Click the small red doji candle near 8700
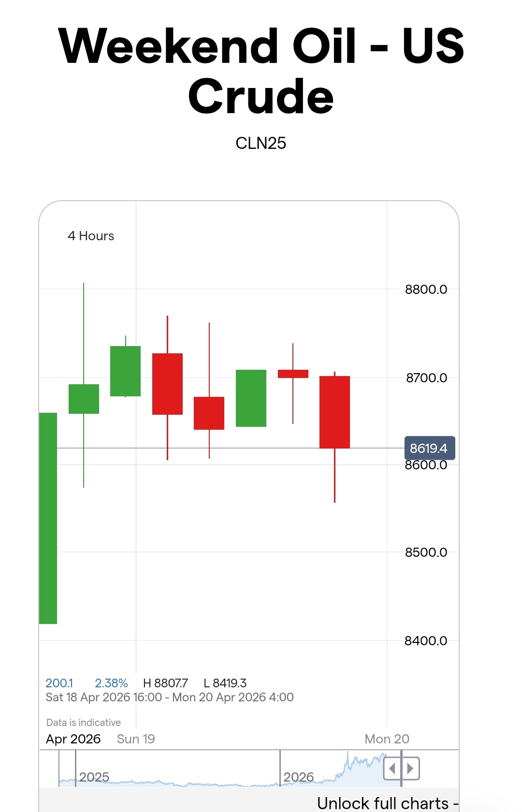 coord(293,374)
